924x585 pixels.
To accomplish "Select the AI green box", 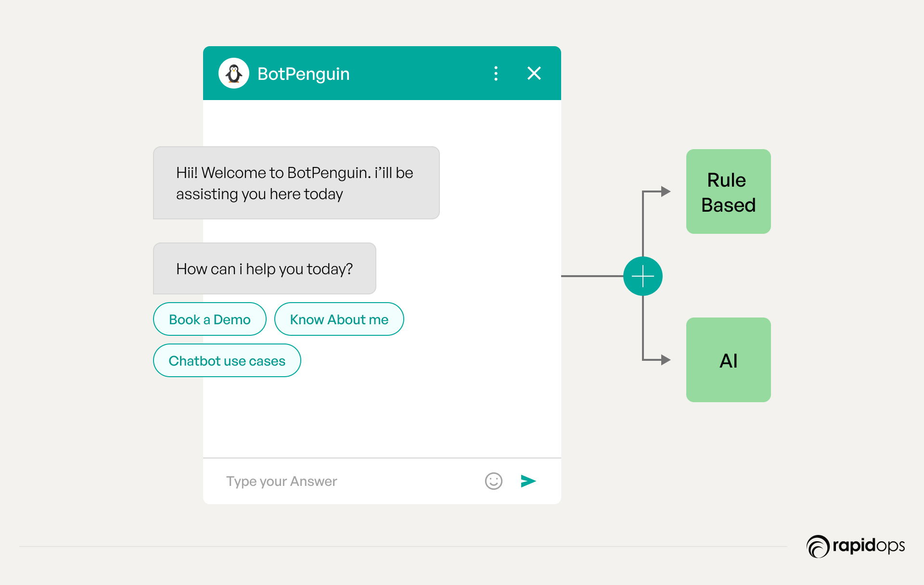I will [x=729, y=360].
